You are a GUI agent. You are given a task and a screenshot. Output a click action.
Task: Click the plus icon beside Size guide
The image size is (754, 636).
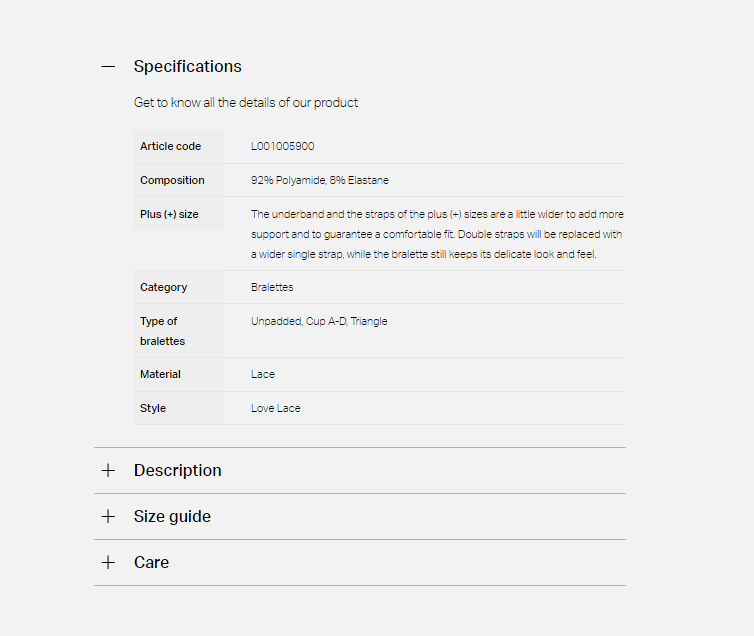coord(108,516)
